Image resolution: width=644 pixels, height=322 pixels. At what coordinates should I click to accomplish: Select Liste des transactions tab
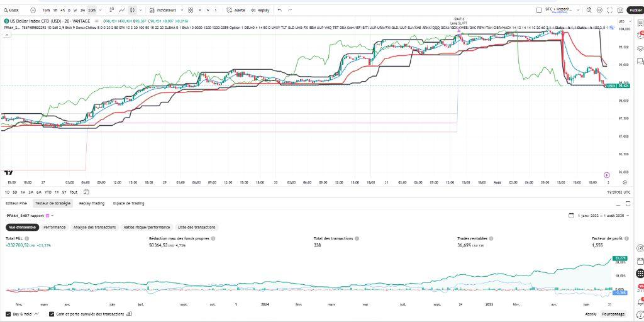point(196,227)
